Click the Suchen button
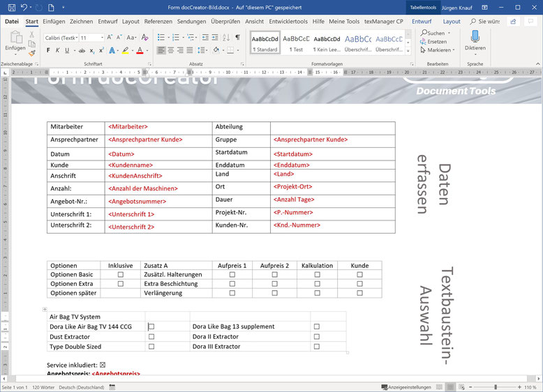 433,33
